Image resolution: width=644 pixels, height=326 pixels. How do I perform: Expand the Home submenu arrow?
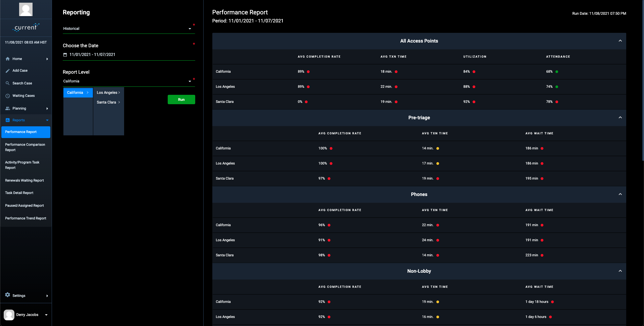[47, 59]
